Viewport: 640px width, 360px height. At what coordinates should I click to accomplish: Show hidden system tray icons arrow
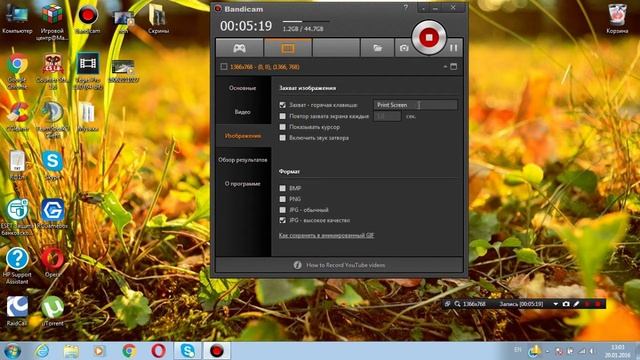point(547,351)
